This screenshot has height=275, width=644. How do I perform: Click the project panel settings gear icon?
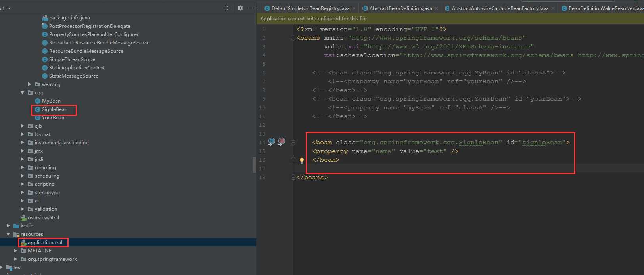tap(240, 8)
